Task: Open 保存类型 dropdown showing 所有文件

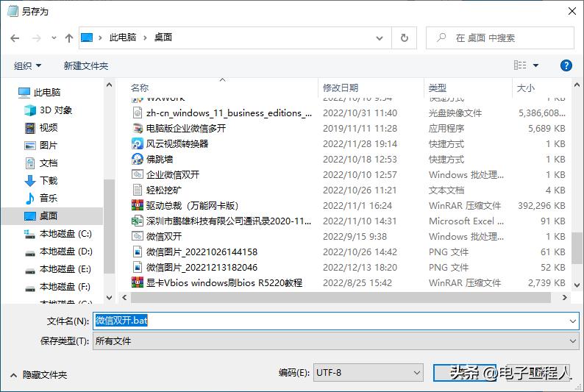Action: pyautogui.click(x=336, y=341)
